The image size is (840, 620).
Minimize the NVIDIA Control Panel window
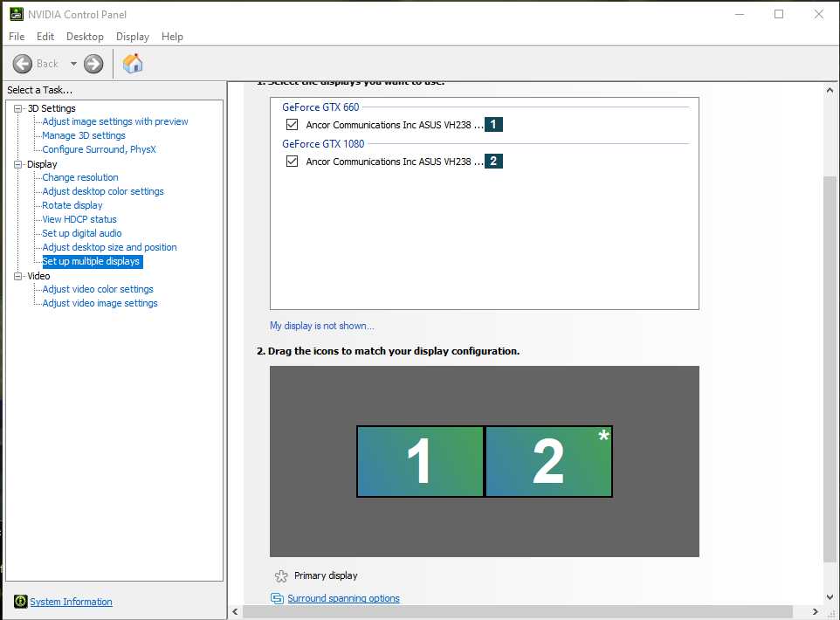740,15
